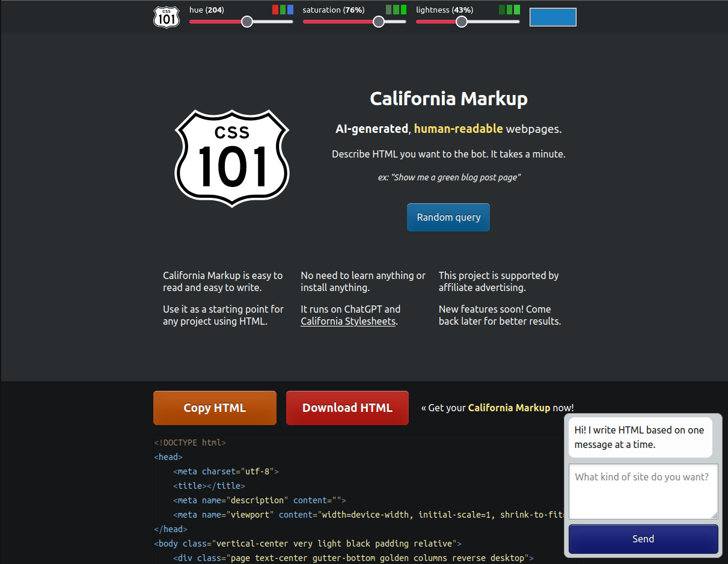Click 'New features soon!' paragraph
This screenshot has width=728, height=564.
click(500, 315)
